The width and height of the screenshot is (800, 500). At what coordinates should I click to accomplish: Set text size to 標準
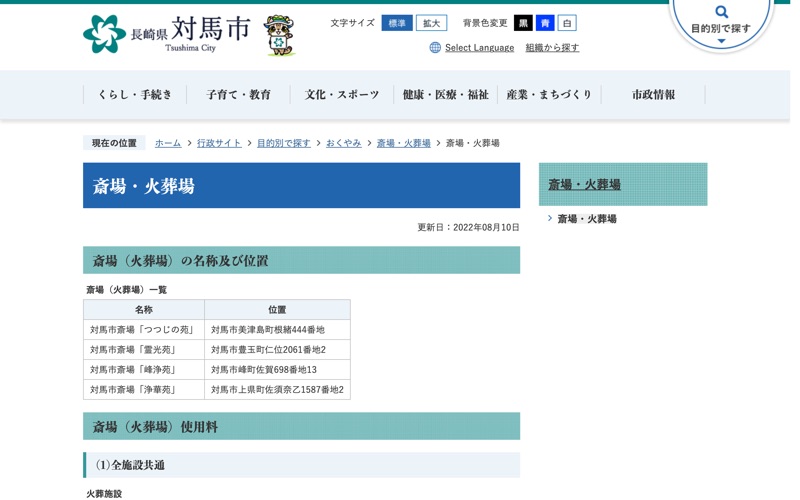tap(397, 23)
